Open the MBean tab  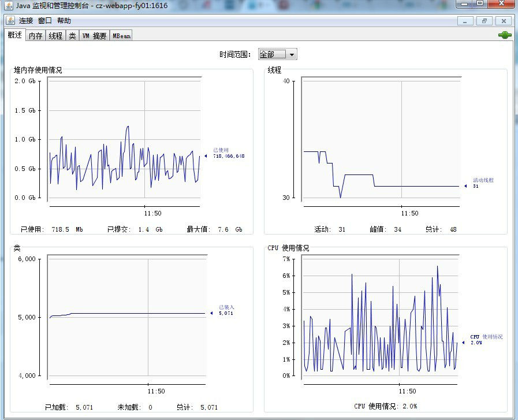click(121, 36)
